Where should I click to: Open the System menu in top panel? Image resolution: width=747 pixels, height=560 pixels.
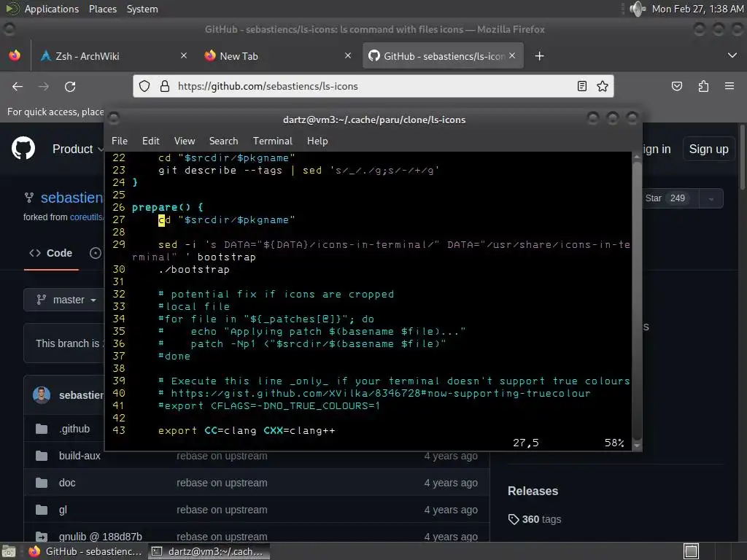coord(142,9)
